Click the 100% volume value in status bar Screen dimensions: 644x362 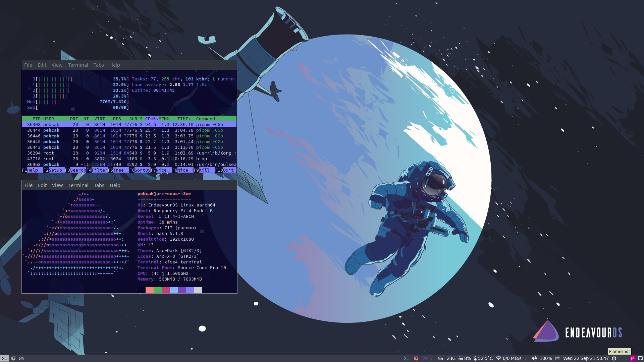[546, 358]
